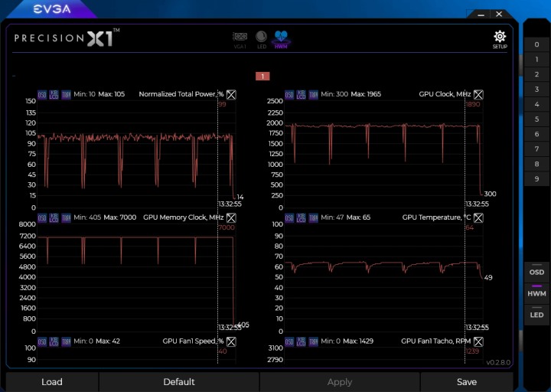Toggle KB LCD for GPU Temperature graph
Screen dimensions: 551x392
[301, 218]
